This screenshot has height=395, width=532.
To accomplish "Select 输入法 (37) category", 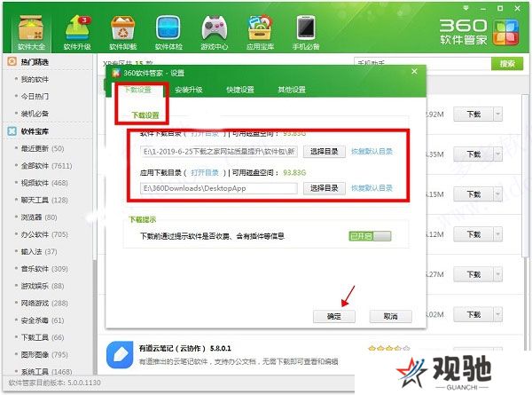I will pos(39,252).
